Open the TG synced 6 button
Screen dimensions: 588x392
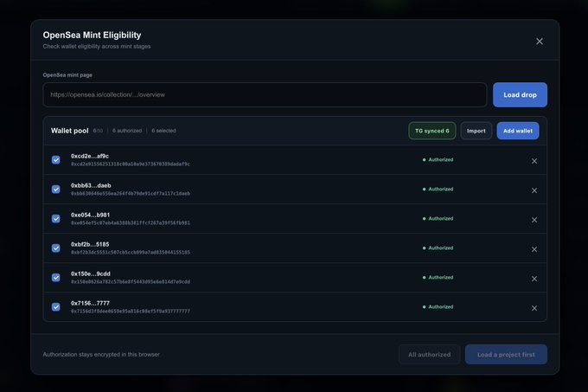click(x=432, y=131)
